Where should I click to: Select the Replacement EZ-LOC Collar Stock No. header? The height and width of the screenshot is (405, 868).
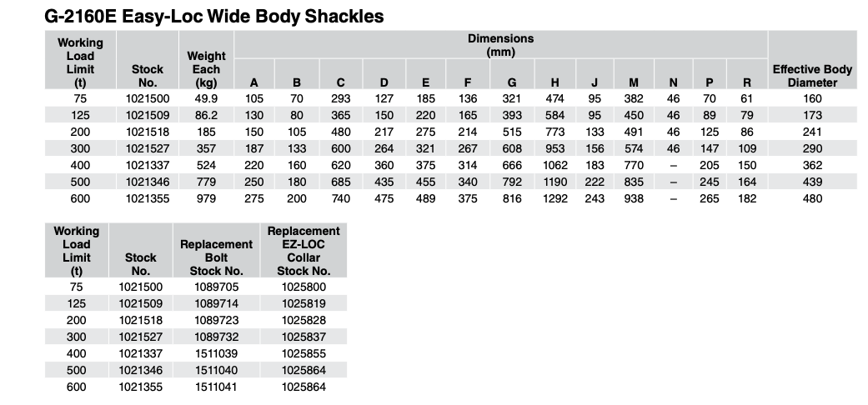click(303, 250)
